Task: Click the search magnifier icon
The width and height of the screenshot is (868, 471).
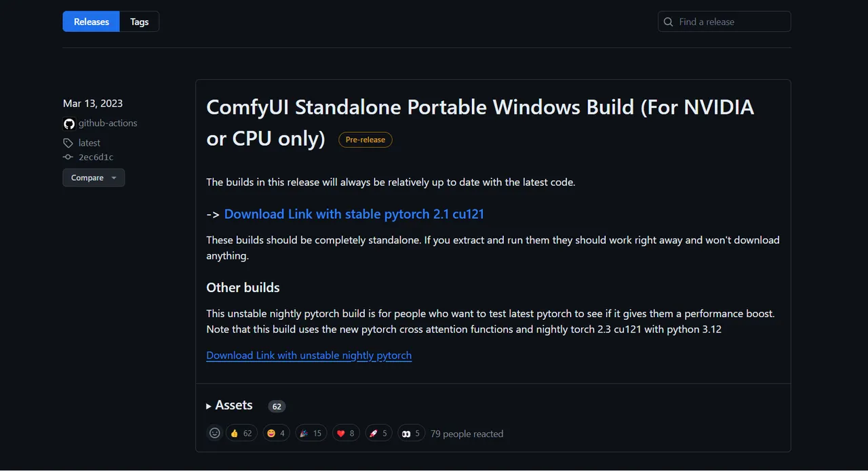Action: pyautogui.click(x=669, y=22)
